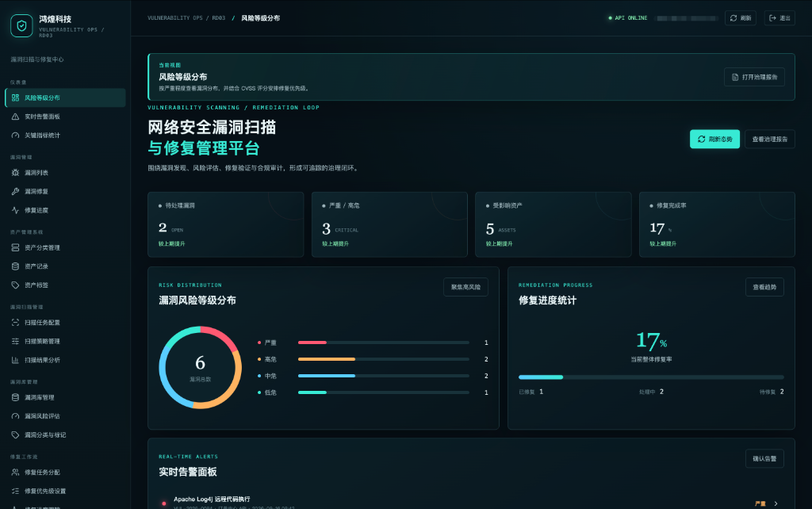Click the gauge icon beside 关键指标统计
Image resolution: width=812 pixels, height=509 pixels.
click(16, 135)
